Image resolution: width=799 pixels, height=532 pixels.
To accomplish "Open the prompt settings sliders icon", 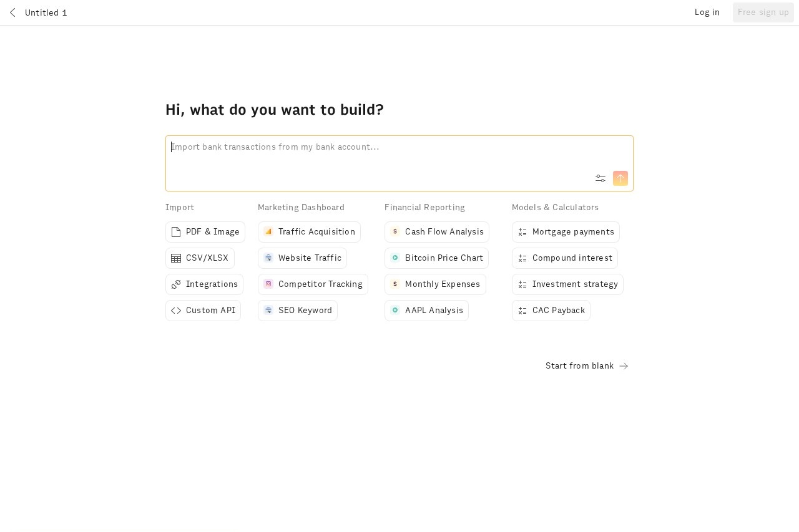I will (600, 178).
